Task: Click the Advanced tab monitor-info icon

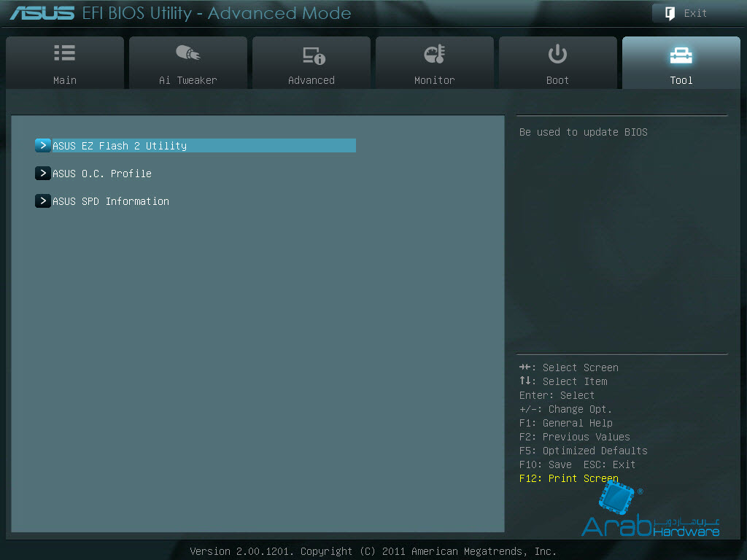Action: 314,55
